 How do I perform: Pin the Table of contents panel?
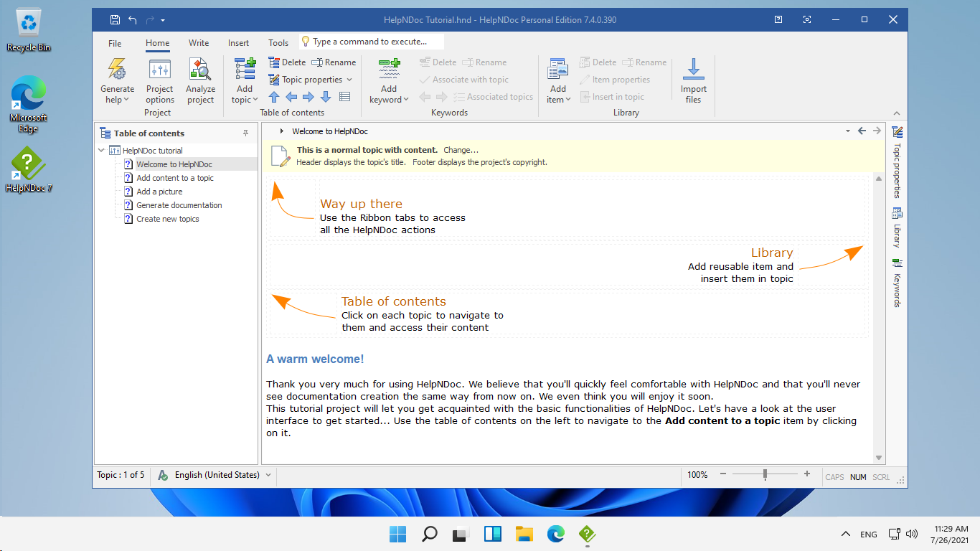click(x=246, y=133)
